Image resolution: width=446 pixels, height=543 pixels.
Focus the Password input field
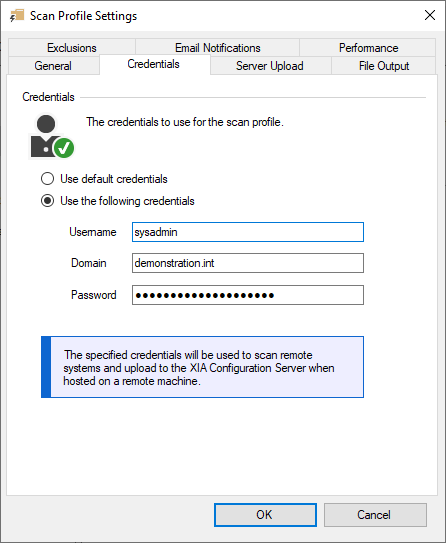coord(248,295)
